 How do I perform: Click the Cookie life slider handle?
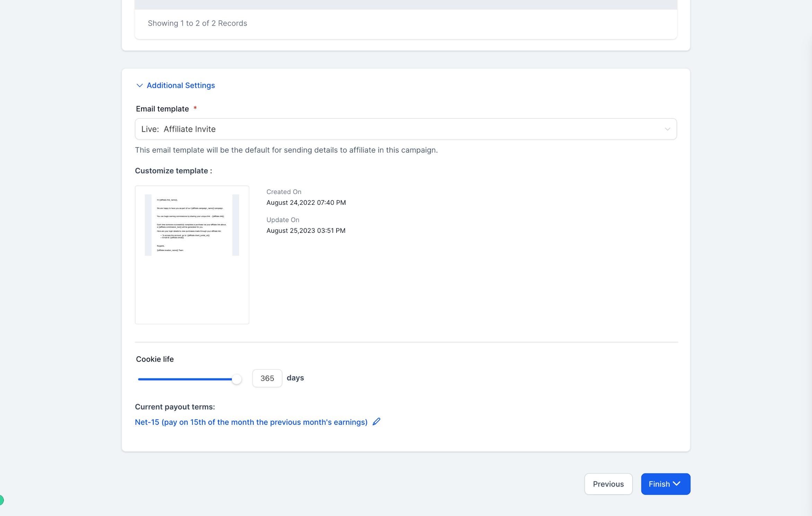236,379
